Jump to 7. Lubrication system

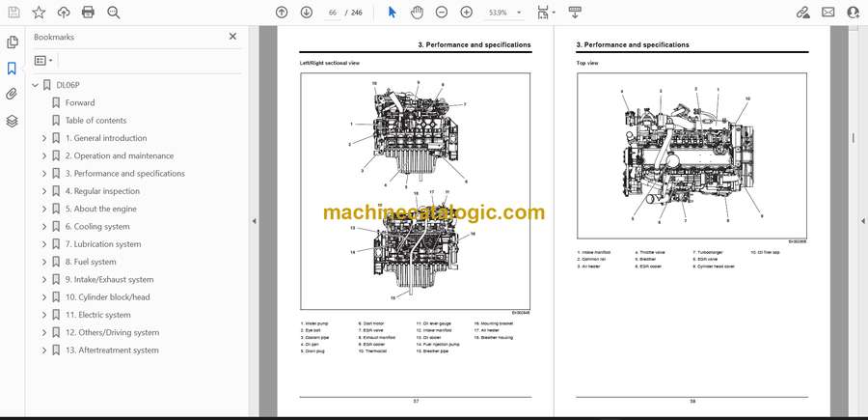(x=103, y=244)
